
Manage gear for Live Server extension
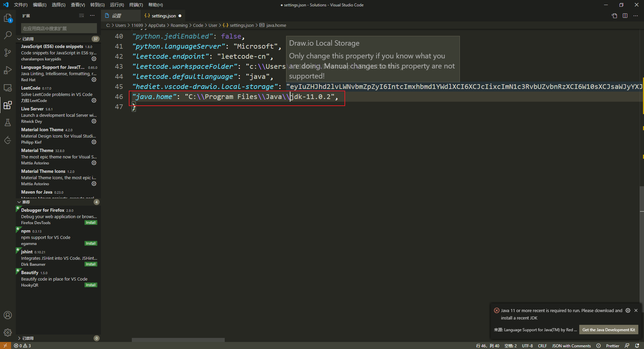tap(94, 121)
